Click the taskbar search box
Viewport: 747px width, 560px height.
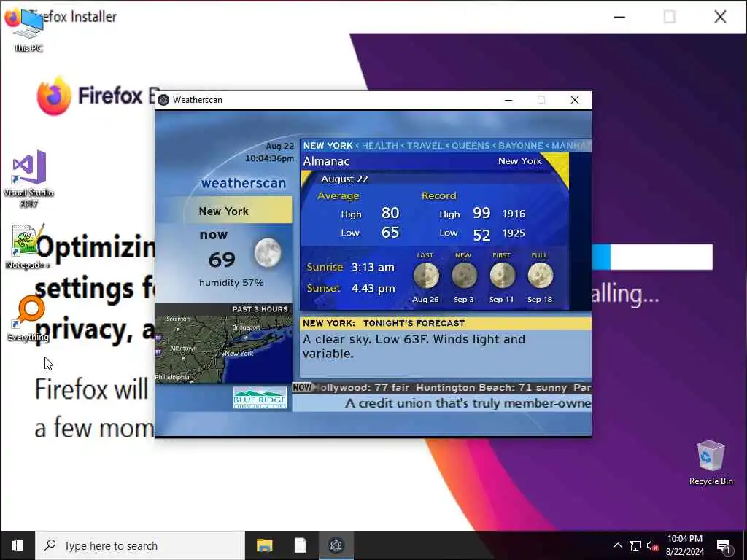pyautogui.click(x=140, y=545)
